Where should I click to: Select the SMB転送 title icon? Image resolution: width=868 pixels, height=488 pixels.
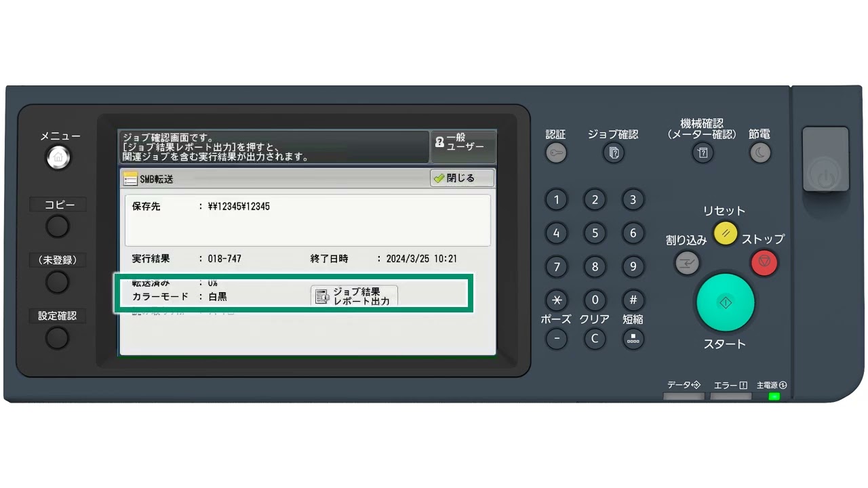130,180
